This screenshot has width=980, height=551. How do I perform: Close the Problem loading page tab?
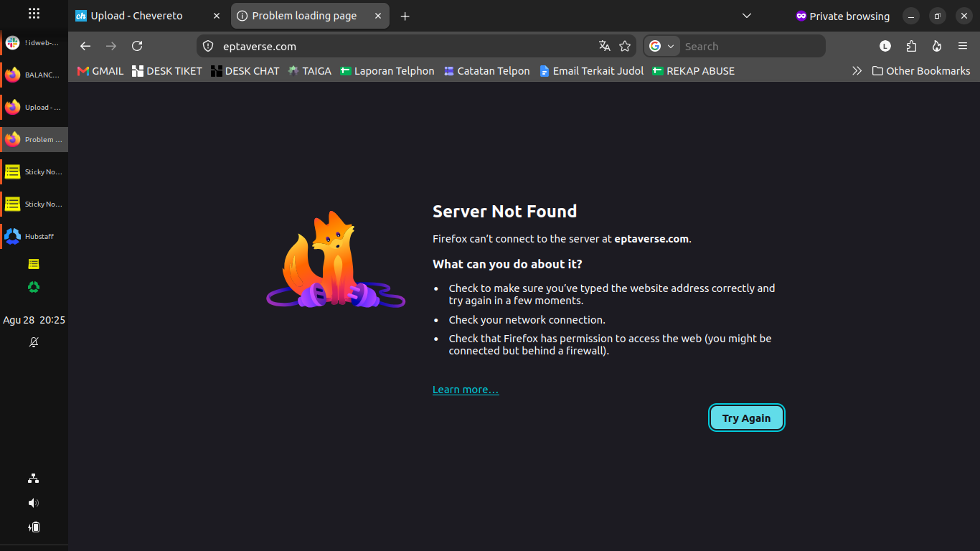[x=378, y=16]
